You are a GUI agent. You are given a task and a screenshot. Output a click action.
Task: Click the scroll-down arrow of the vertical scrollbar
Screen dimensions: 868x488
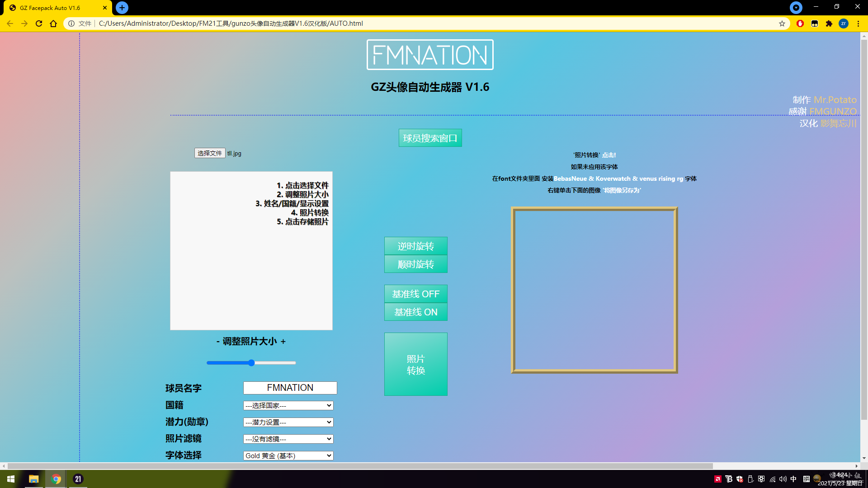click(864, 458)
